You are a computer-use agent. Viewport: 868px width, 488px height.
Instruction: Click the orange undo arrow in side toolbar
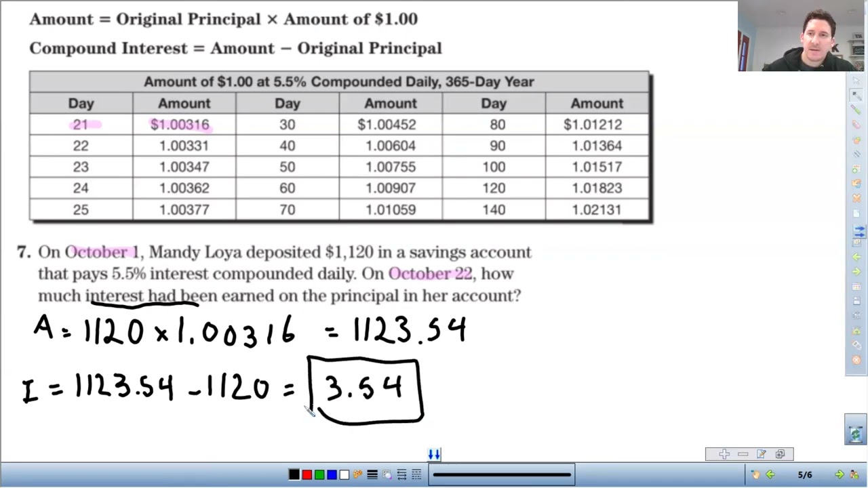point(856,182)
